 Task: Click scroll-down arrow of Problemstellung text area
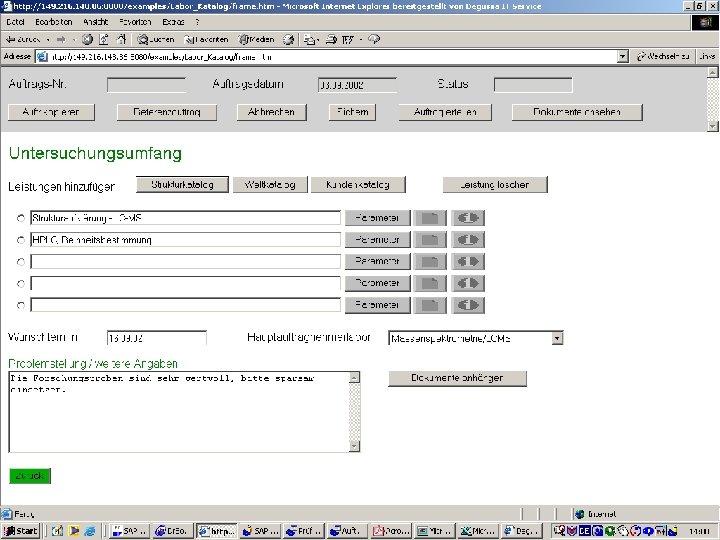[x=354, y=446]
